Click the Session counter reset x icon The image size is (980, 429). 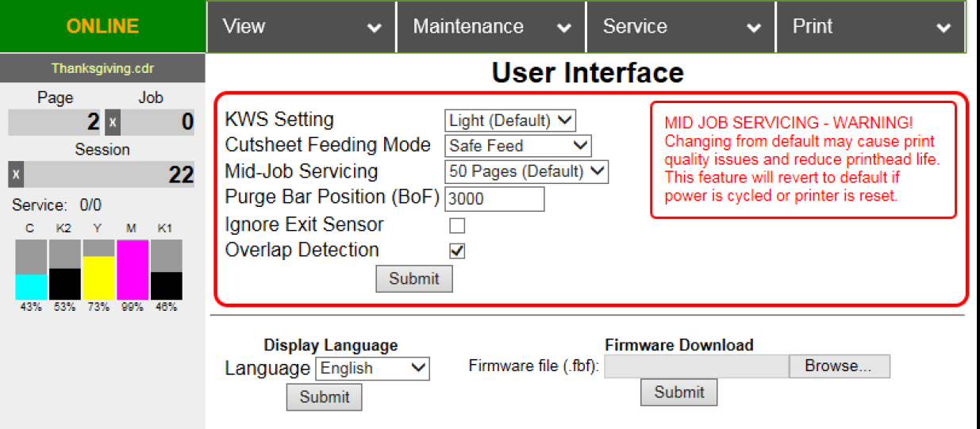[x=17, y=174]
